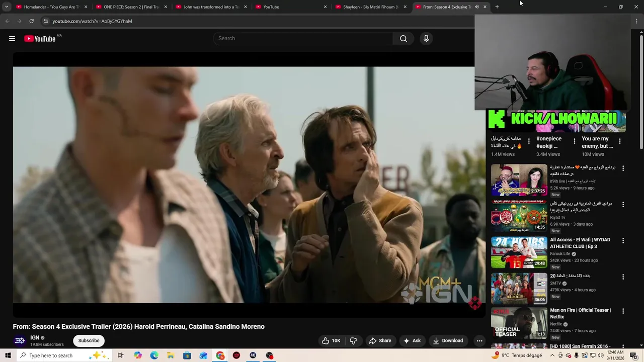This screenshot has width=644, height=362.
Task: Subscribe to the IGN channel
Action: tap(89, 341)
